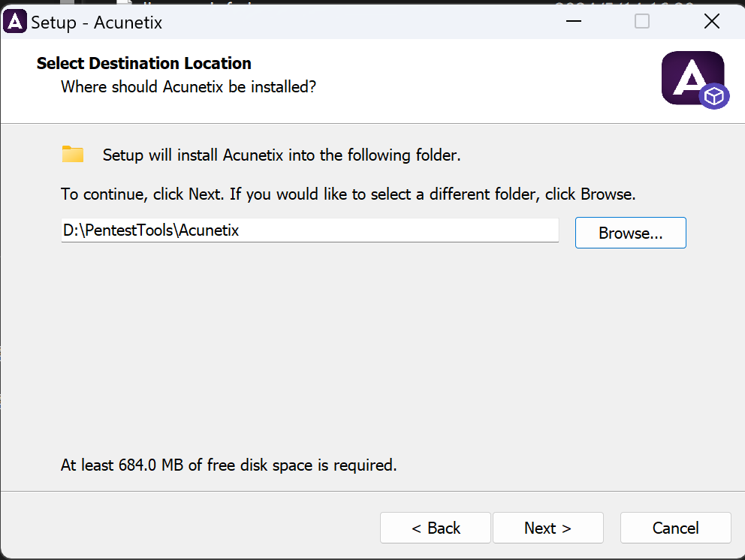Close the setup window with X
Screen dimensions: 745x560
[x=711, y=21]
